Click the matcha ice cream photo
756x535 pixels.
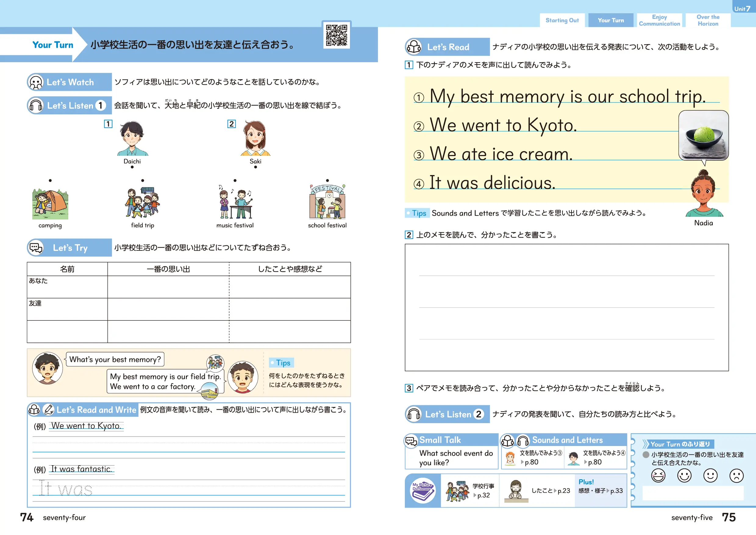coord(703,135)
